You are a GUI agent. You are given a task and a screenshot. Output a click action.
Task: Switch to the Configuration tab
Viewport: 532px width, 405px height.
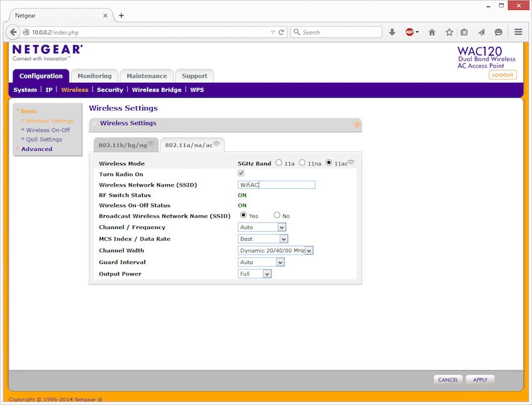[41, 76]
